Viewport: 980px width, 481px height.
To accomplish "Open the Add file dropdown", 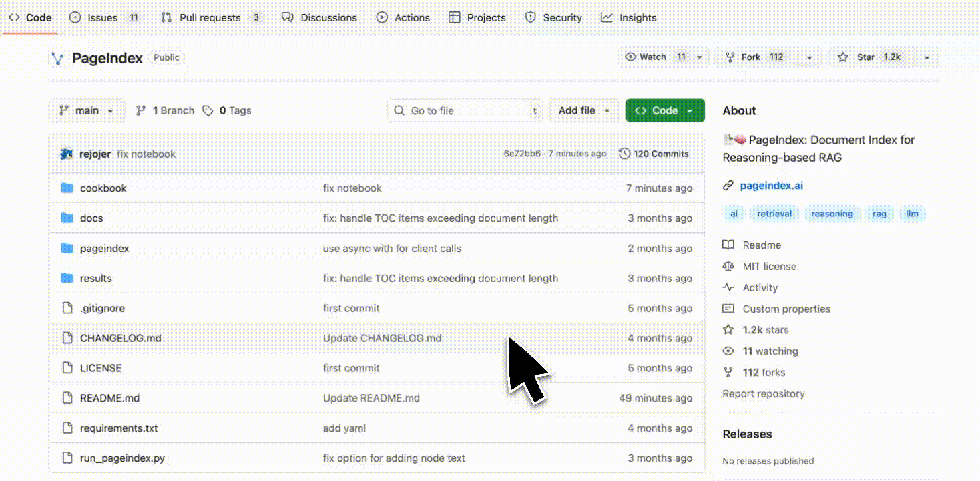I will [584, 111].
